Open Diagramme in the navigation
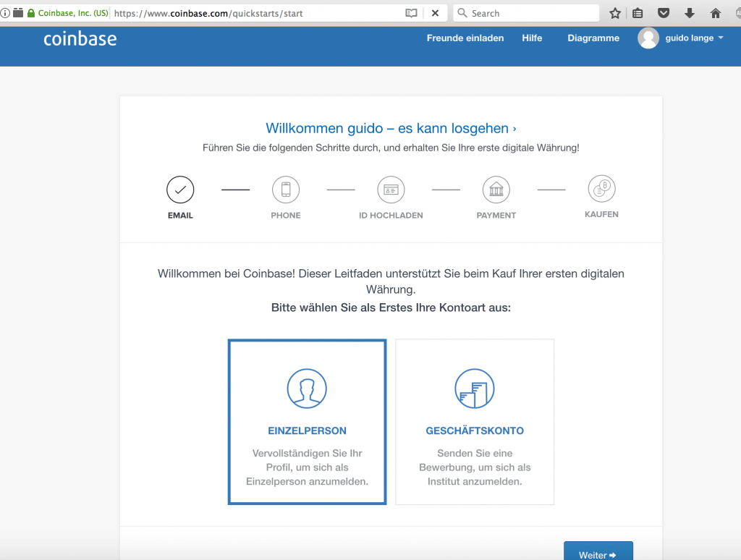 coord(593,38)
